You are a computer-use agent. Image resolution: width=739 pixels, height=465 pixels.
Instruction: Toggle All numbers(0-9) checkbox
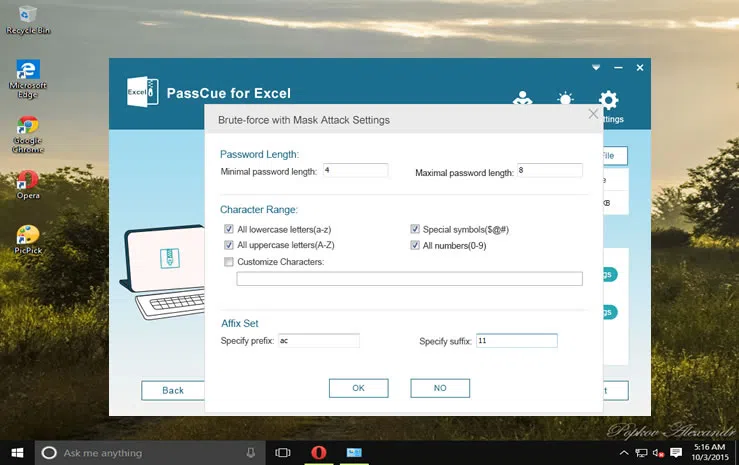click(x=415, y=245)
